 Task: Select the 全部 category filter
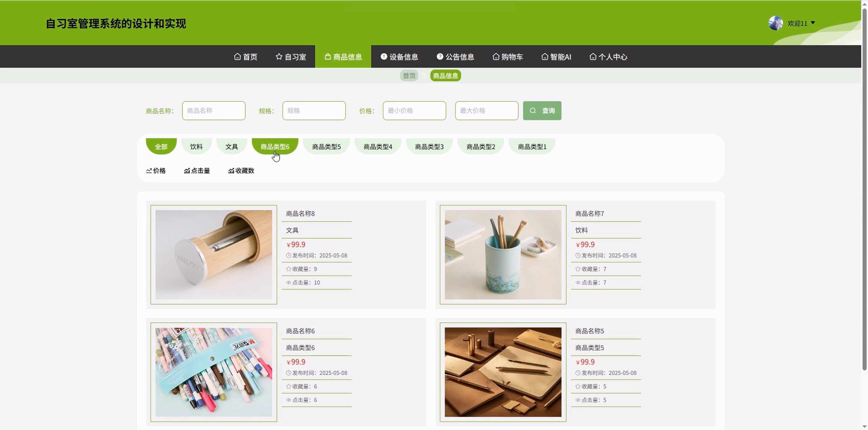point(161,146)
